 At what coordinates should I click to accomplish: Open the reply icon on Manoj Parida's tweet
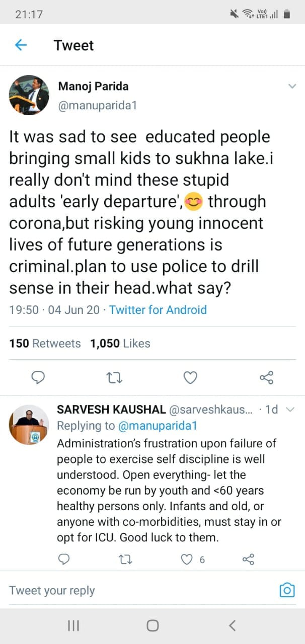38,377
